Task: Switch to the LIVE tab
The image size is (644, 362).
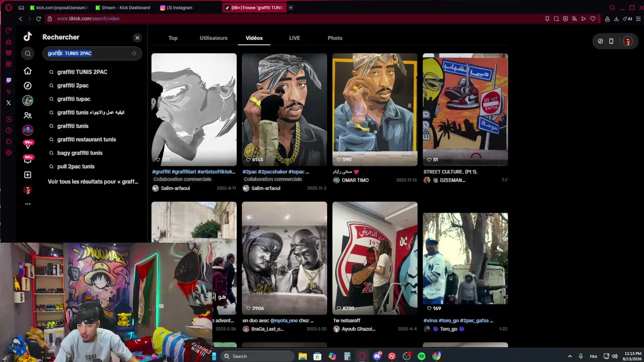Action: pos(294,38)
